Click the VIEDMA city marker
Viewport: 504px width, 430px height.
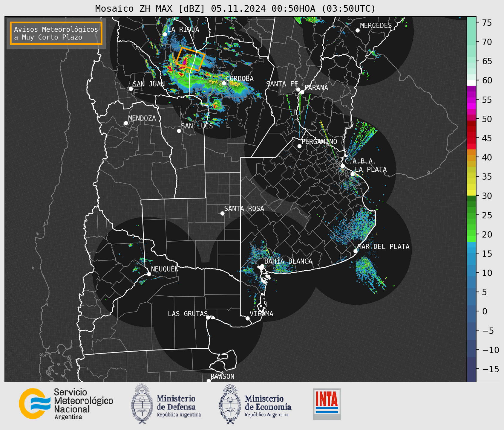point(248,318)
